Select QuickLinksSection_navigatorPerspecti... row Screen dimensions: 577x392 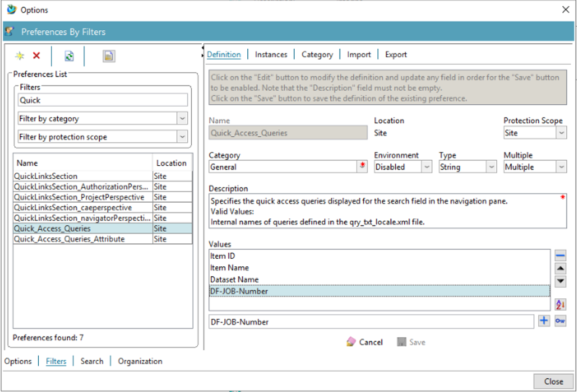click(x=103, y=218)
